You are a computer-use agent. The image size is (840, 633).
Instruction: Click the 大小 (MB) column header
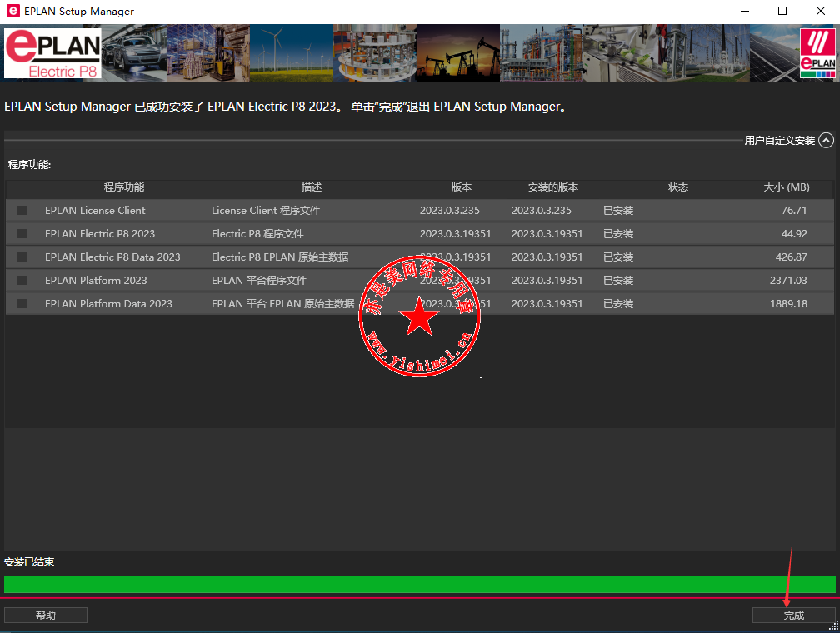click(787, 187)
